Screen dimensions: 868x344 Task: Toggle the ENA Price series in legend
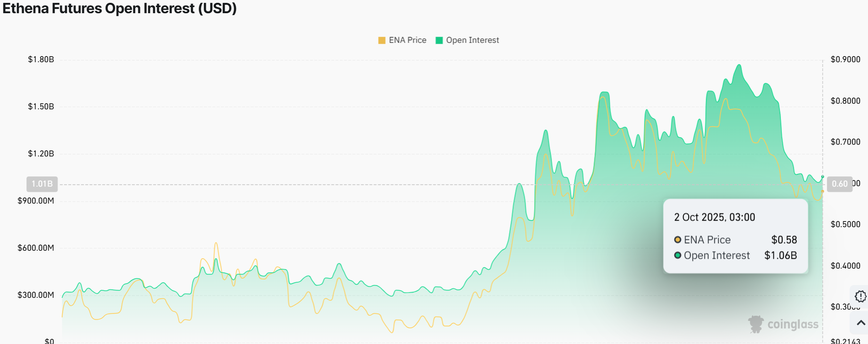pyautogui.click(x=407, y=40)
